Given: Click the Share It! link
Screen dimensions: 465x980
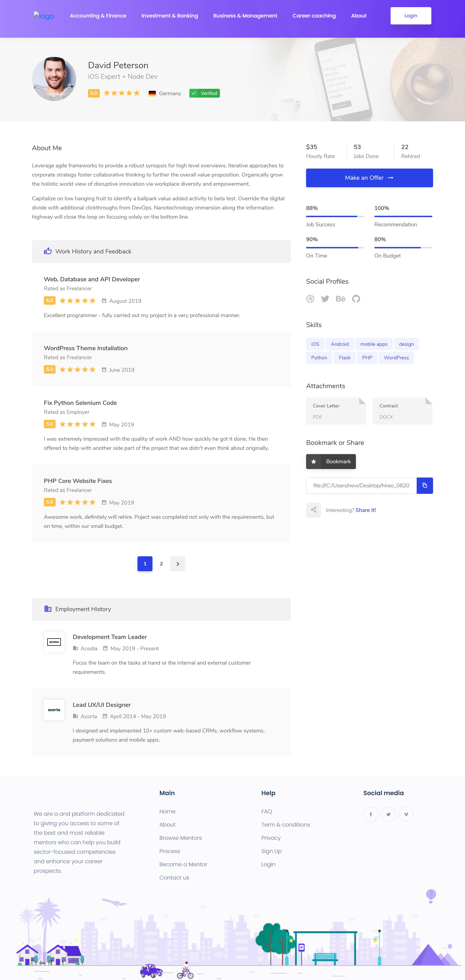Looking at the screenshot, I should tap(366, 510).
